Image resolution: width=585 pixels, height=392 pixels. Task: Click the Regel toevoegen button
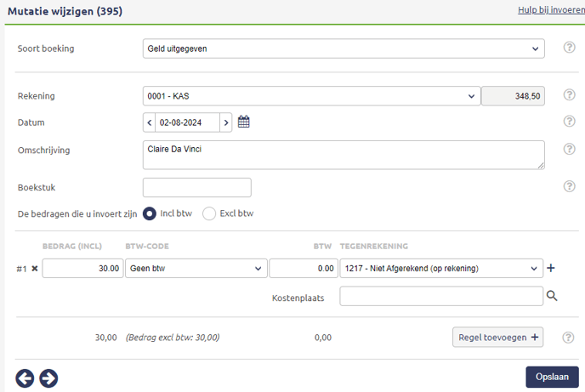[x=497, y=337]
